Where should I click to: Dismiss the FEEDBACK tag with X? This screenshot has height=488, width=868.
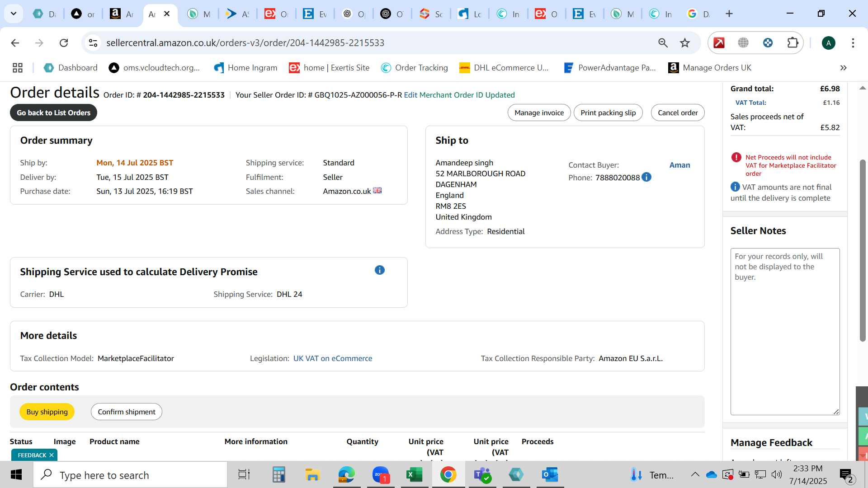(52, 455)
